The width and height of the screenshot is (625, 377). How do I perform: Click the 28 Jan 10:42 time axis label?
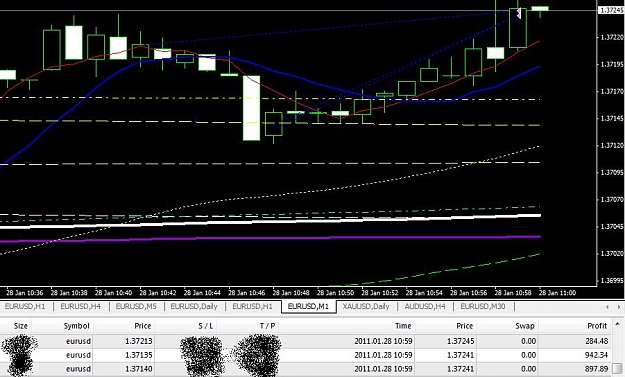point(157,293)
